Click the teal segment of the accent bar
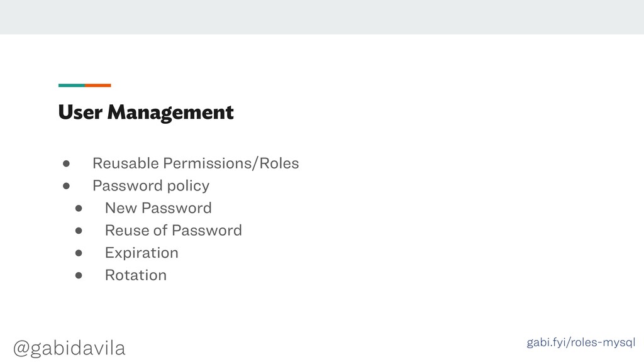Image resolution: width=644 pixels, height=362 pixels. [x=72, y=85]
